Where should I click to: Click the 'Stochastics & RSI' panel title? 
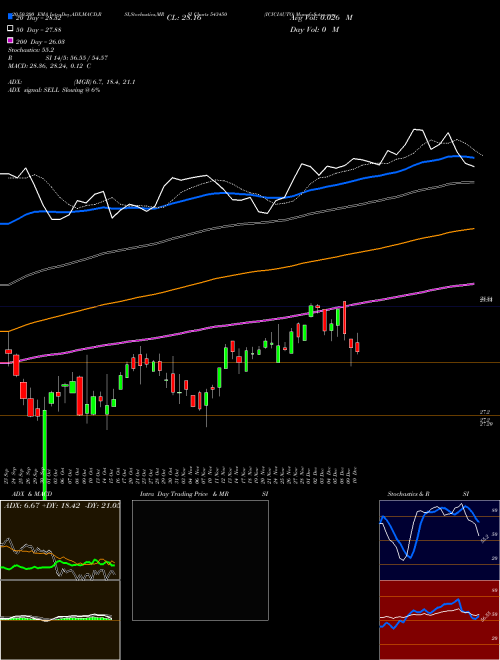click(x=428, y=494)
